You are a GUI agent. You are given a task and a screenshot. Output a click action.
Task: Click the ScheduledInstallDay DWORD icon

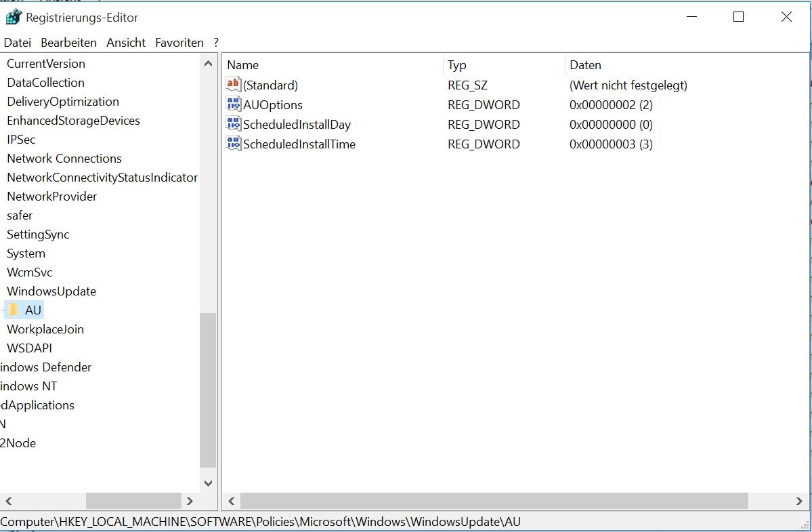(234, 124)
